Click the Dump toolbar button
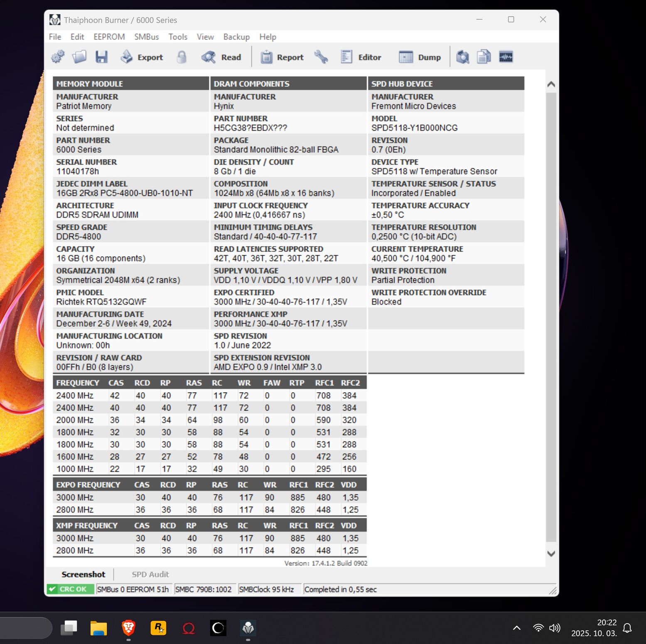Viewport: 646px width, 644px height. pyautogui.click(x=420, y=57)
